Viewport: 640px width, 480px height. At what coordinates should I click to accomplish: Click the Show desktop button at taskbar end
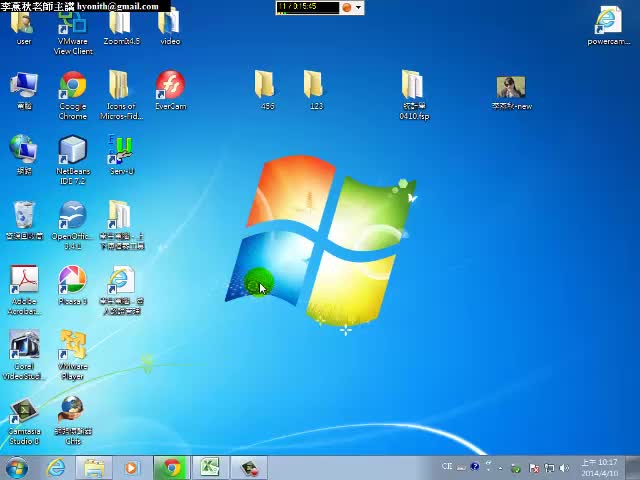tap(632, 468)
